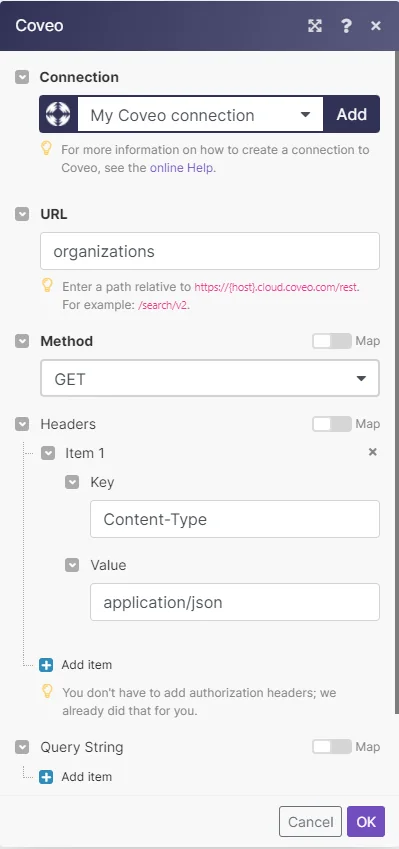The image size is (399, 849).
Task: Click the Add item label under Query String
Action: [87, 777]
